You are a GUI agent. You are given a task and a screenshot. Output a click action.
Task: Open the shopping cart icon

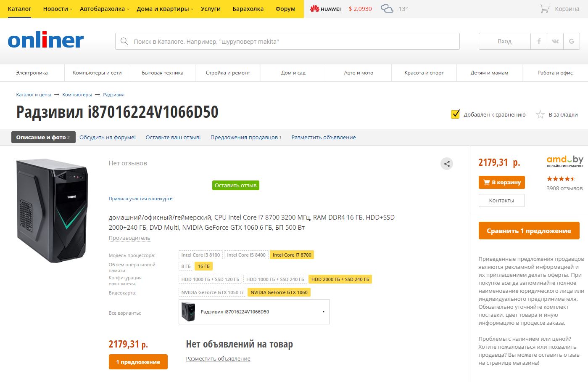[x=544, y=8]
